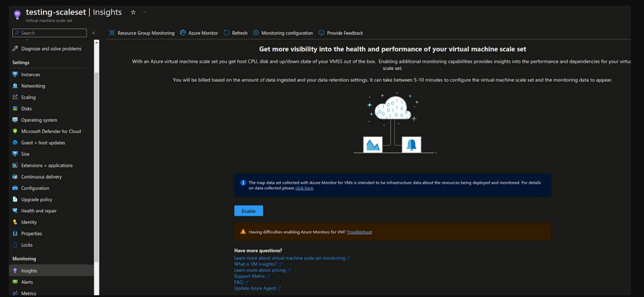Screen dimensions: 644x297
Task: Click the Provide Feedback smiley icon
Action: (x=321, y=33)
